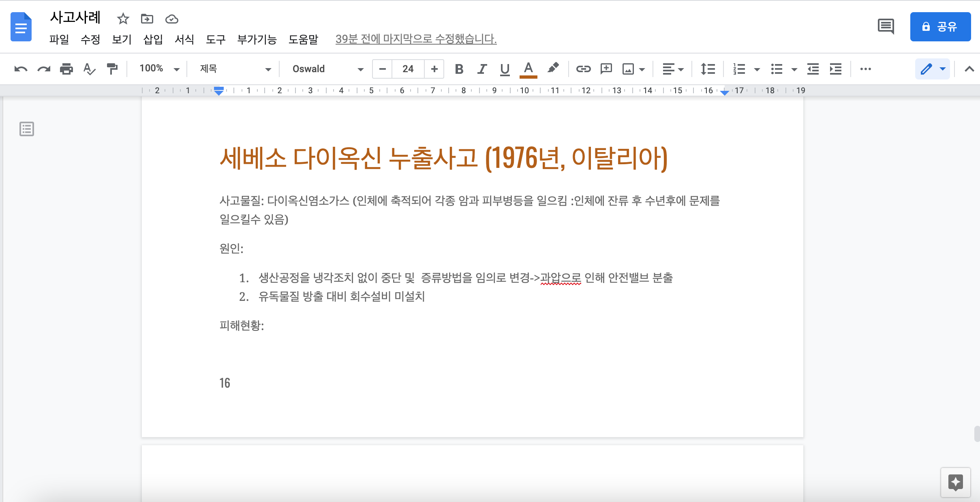The image size is (980, 502).
Task: Star the 사고사례 document
Action: pos(123,19)
